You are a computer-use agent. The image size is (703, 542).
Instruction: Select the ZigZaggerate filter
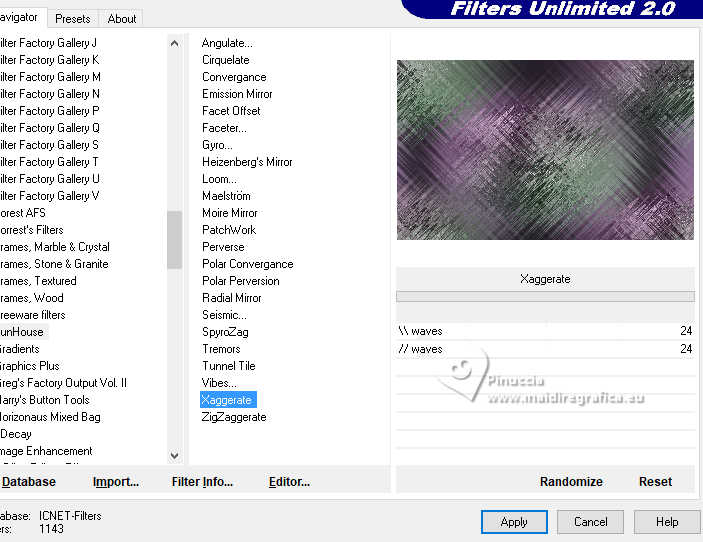(x=234, y=417)
